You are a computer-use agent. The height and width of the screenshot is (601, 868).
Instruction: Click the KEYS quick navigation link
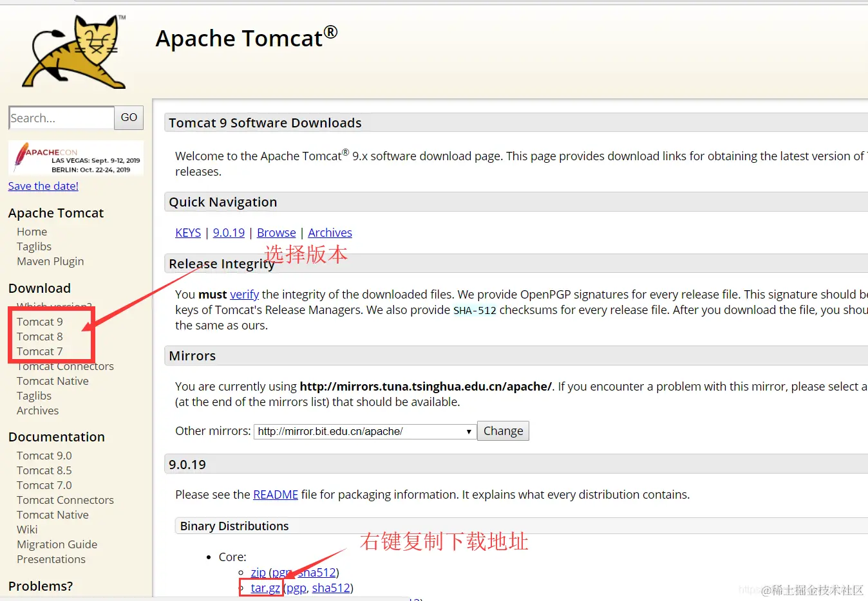coord(188,232)
